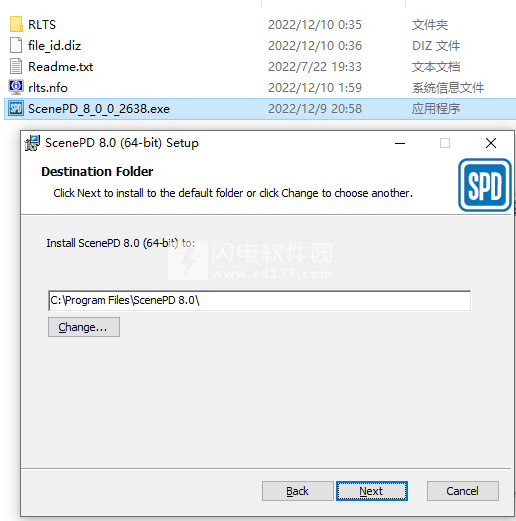Cancel the ScenePD setup

[x=463, y=491]
